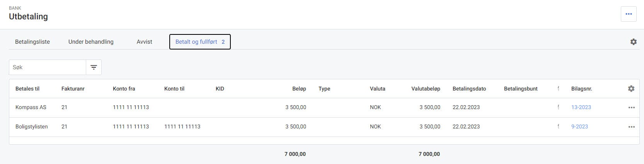Click the Bilagsnr. column header
The width and height of the screenshot is (644, 164).
(581, 89)
